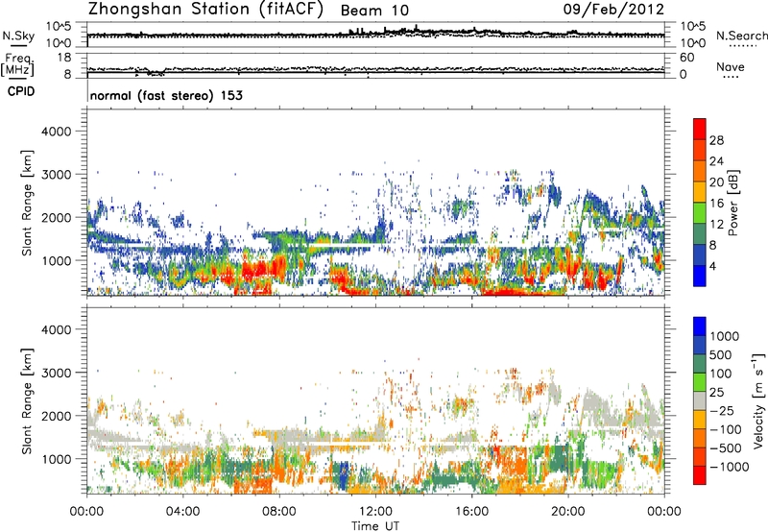768x532 pixels.
Task: Click the '08:00' time axis tick label
Action: pyautogui.click(x=279, y=512)
